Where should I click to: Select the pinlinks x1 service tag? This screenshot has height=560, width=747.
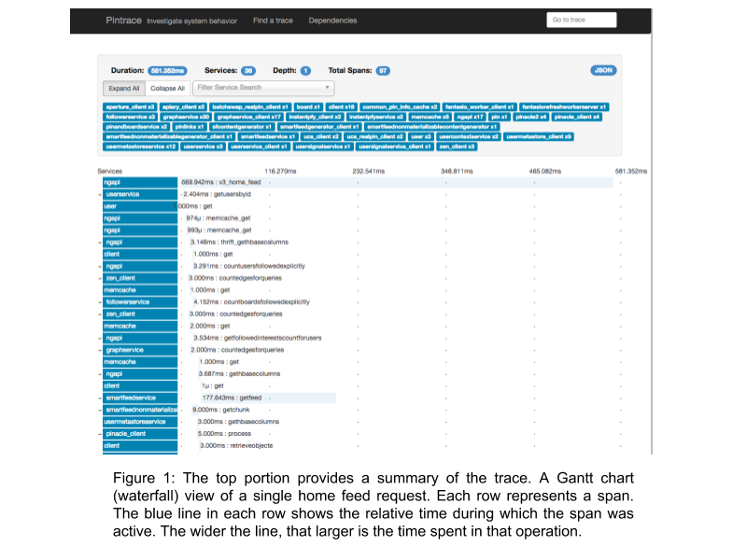190,127
